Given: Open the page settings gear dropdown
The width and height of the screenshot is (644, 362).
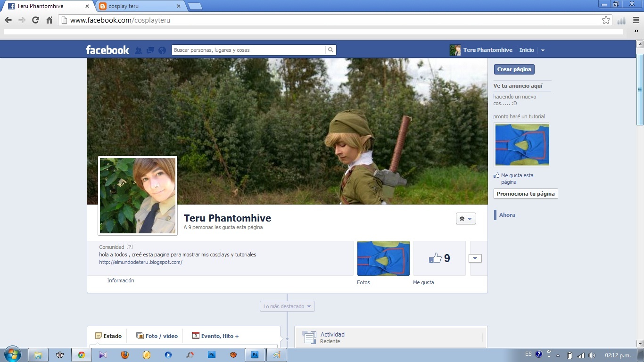Looking at the screenshot, I should point(466,219).
